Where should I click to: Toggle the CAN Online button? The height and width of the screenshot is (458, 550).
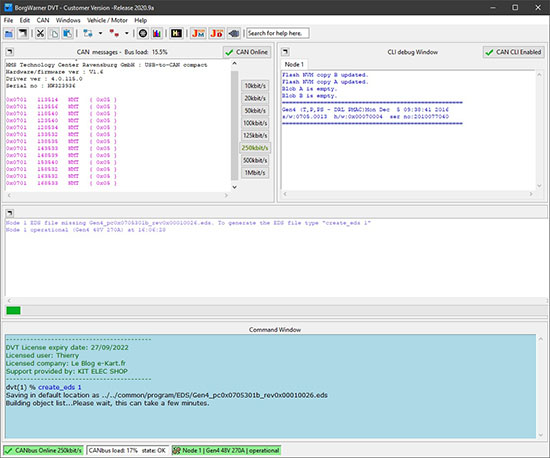[247, 52]
